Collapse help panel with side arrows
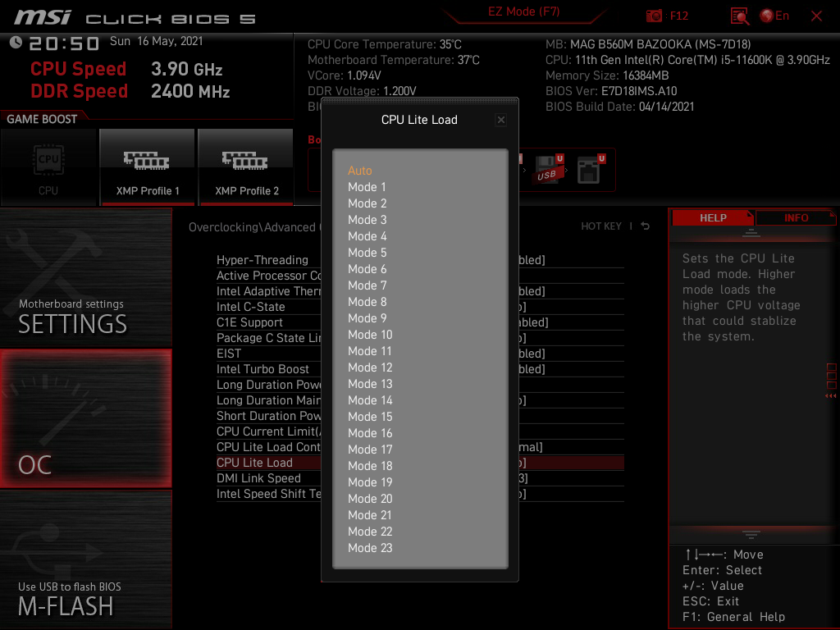The width and height of the screenshot is (840, 630). (x=830, y=396)
